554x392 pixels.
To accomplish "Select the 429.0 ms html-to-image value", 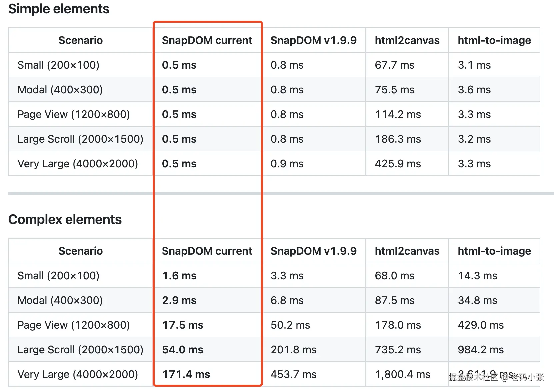I will click(x=481, y=325).
